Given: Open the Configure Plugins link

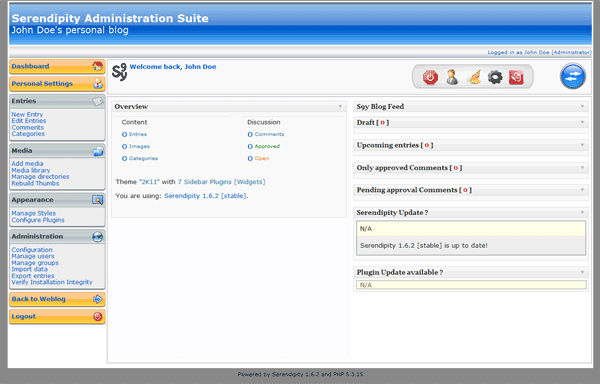Looking at the screenshot, I should [x=38, y=220].
